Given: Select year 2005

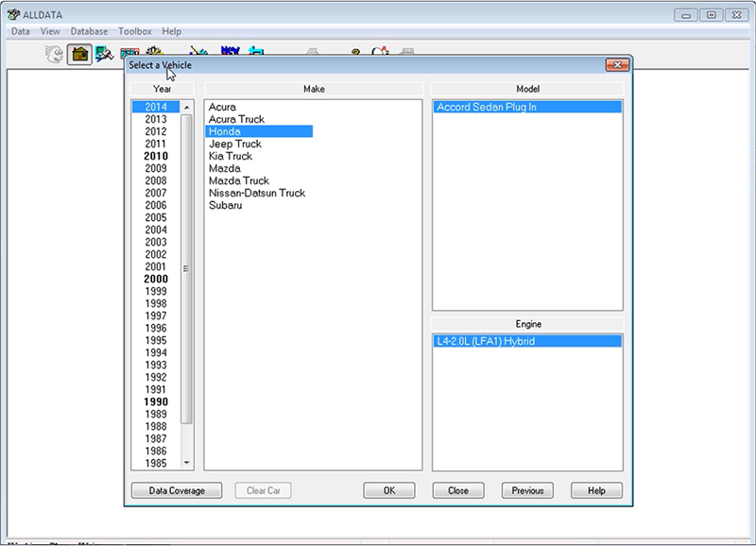Looking at the screenshot, I should (156, 217).
